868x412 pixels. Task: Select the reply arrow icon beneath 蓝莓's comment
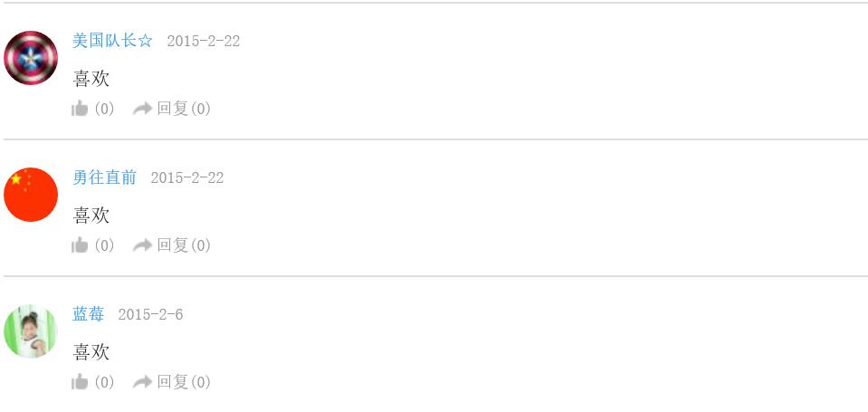point(142,382)
